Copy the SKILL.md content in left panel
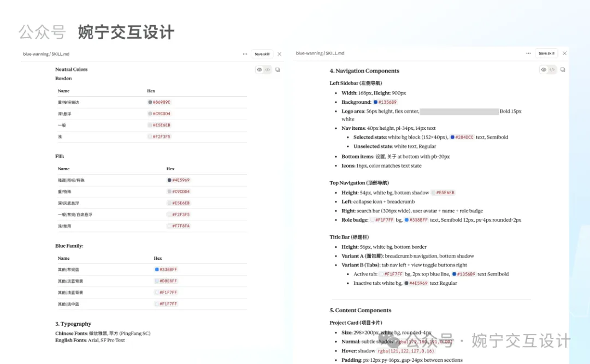The image size is (590, 364). point(278,70)
